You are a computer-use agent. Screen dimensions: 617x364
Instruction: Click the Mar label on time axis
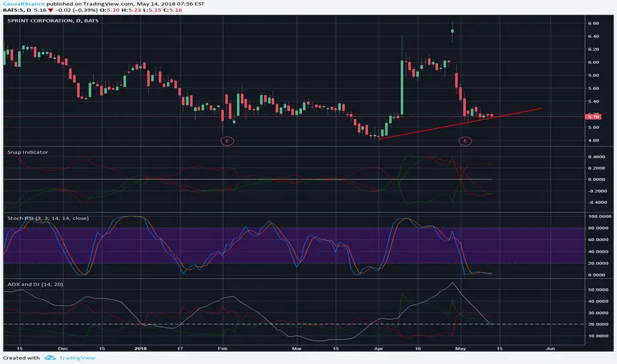(x=297, y=348)
